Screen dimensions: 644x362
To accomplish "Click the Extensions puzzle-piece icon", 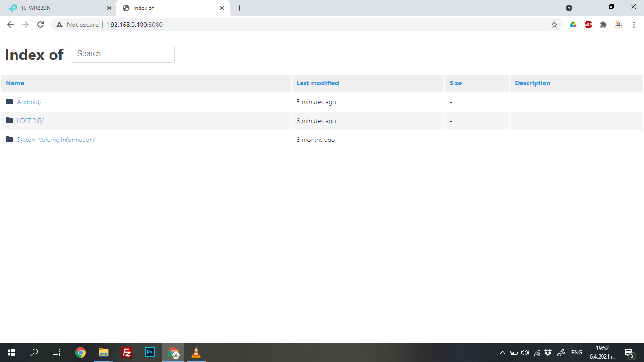I will 603,25.
